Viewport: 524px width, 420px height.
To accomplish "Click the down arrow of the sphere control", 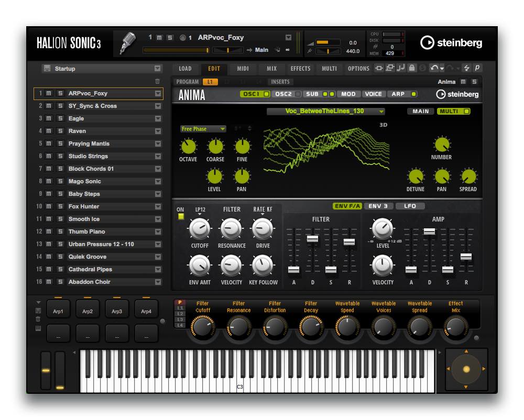I will [x=466, y=386].
